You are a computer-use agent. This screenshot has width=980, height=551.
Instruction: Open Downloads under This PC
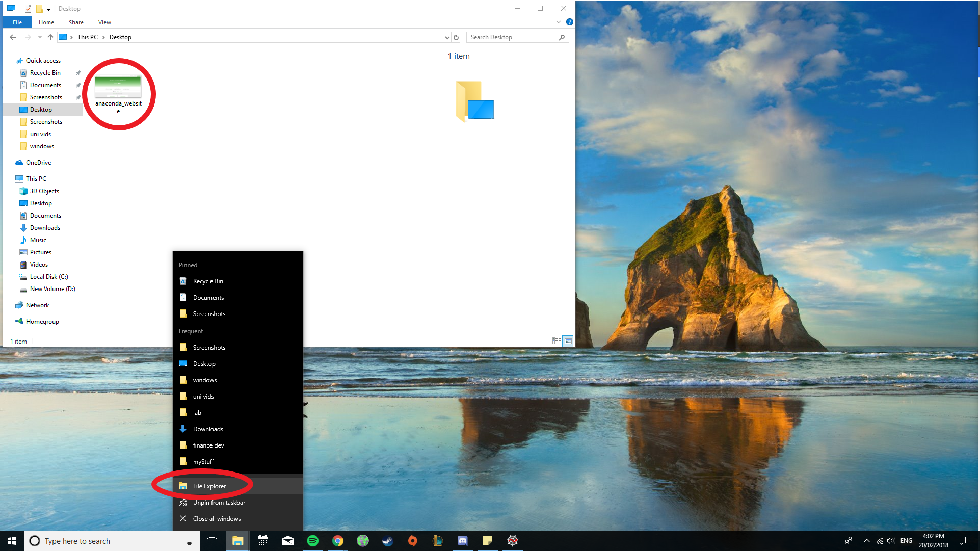point(45,228)
